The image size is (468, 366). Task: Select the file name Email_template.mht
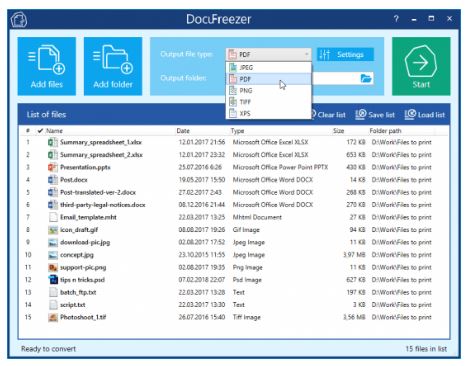click(88, 217)
